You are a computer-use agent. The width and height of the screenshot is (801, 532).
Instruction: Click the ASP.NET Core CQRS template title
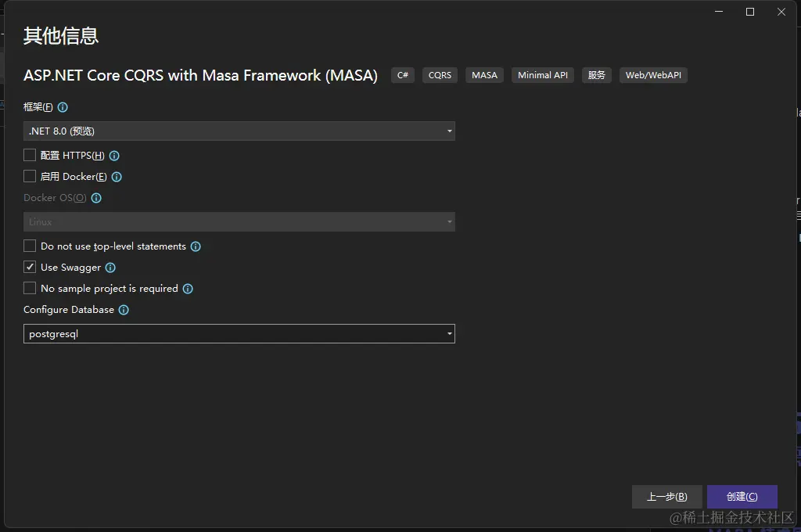[x=200, y=76]
